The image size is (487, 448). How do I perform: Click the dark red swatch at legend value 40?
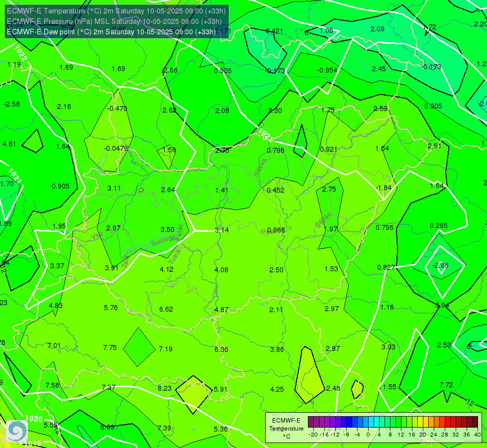[475, 422]
